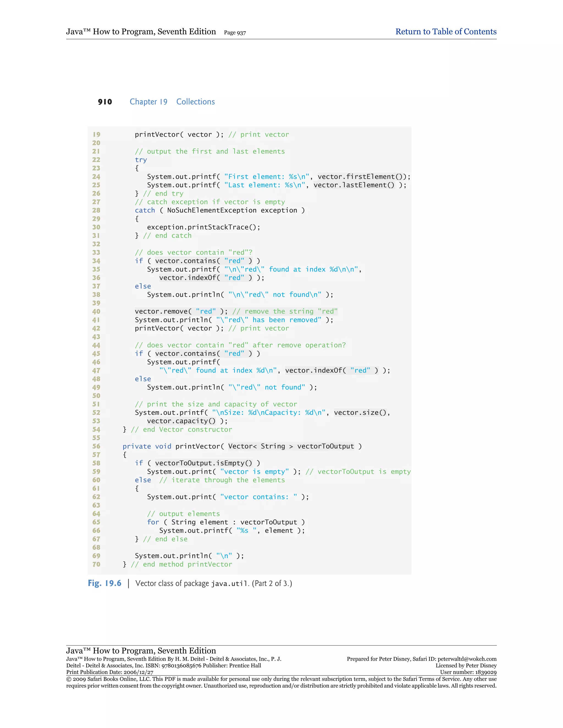Viewport: 563px width, 728px height.
Task: Click the vector.capacity() call on line 53
Action: click(181, 421)
